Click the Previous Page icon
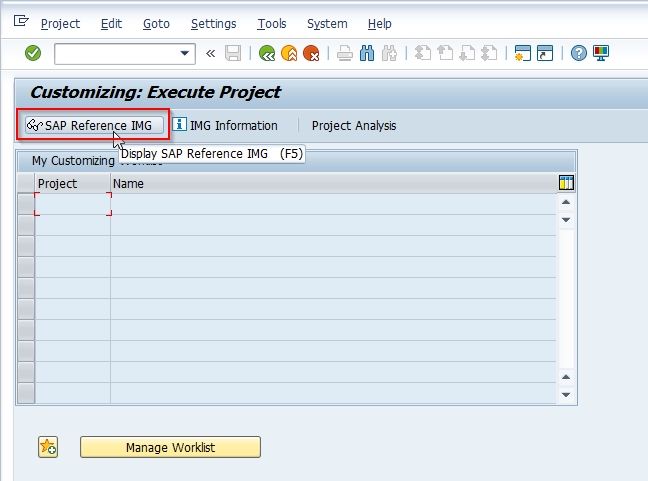The image size is (648, 481). (445, 53)
